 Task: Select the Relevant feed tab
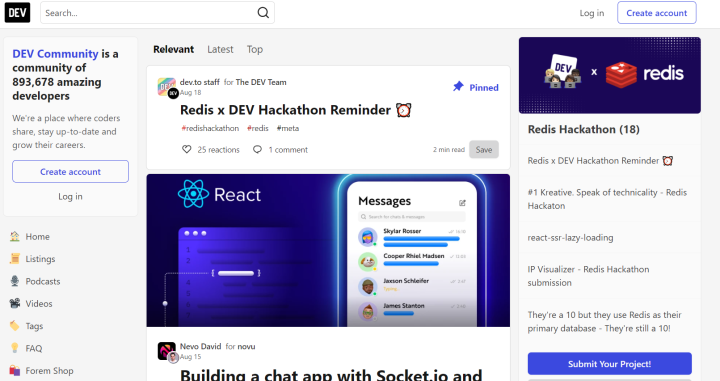pos(174,49)
